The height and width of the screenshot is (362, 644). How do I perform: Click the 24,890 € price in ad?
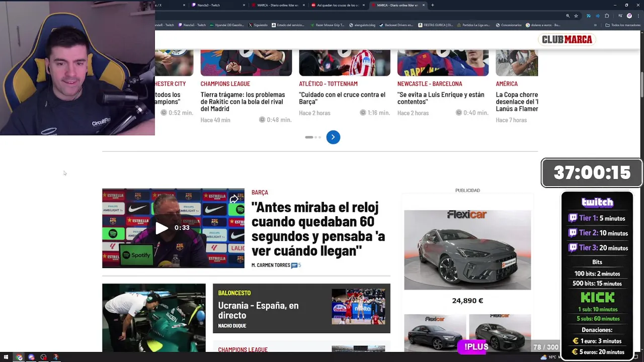point(467,301)
